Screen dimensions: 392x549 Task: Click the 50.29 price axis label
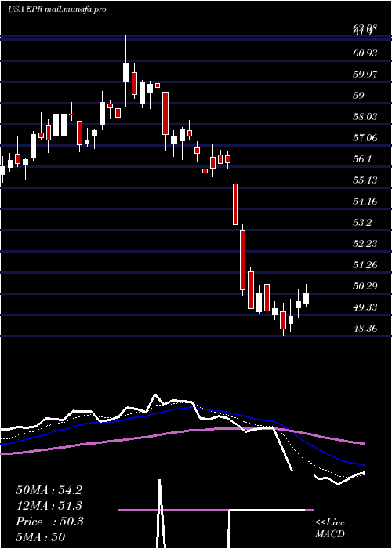[365, 286]
